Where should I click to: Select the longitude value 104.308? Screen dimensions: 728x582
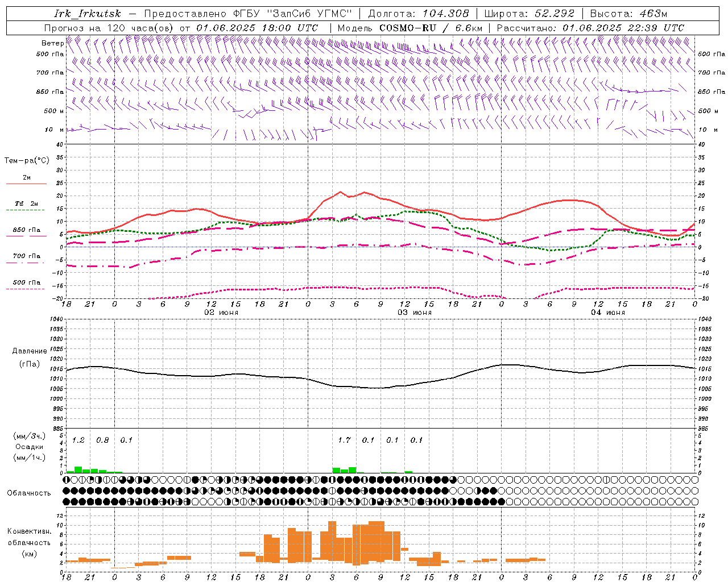click(445, 14)
